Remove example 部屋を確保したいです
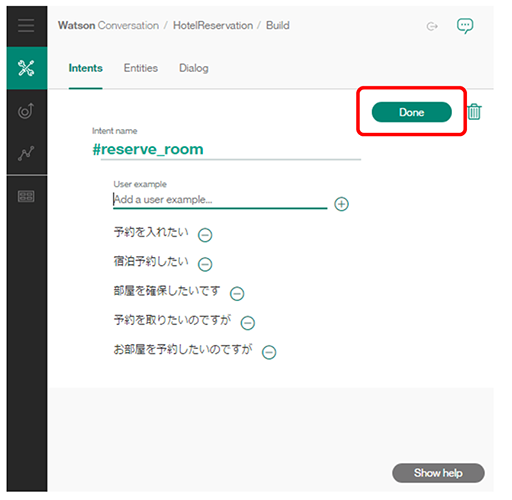 pos(237,293)
